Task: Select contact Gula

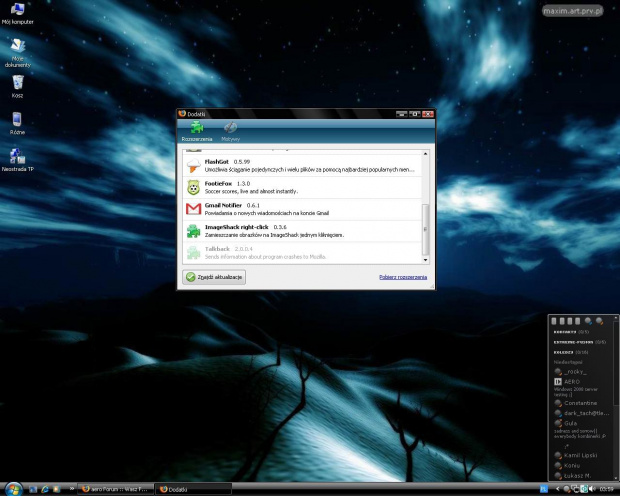Action: (x=566, y=424)
